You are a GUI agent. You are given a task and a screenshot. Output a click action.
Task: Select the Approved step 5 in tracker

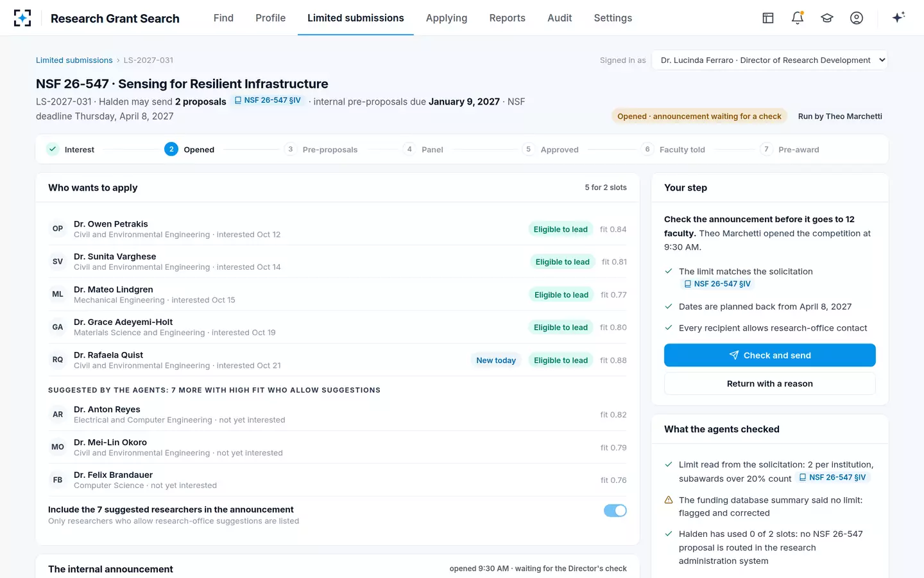pyautogui.click(x=551, y=150)
